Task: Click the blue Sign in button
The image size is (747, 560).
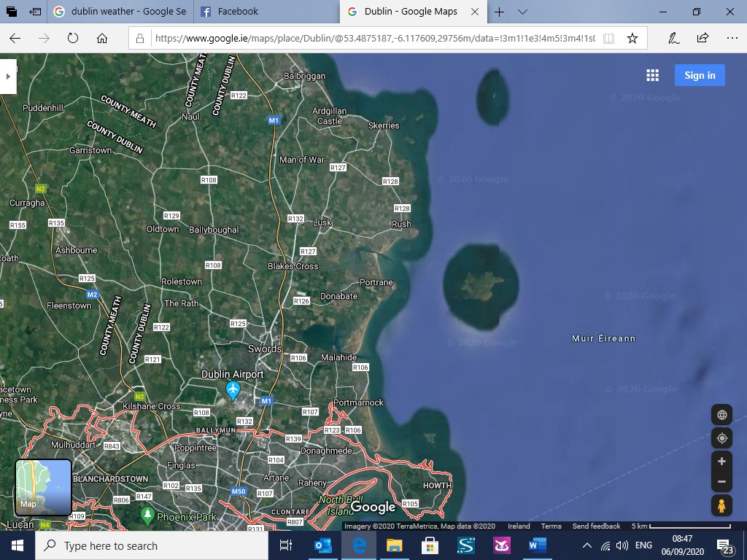Action: click(x=700, y=75)
